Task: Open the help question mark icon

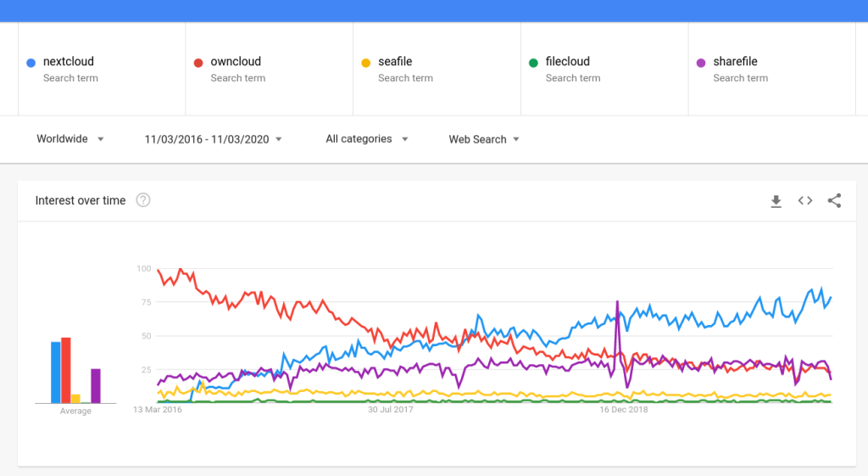Action: tap(142, 200)
